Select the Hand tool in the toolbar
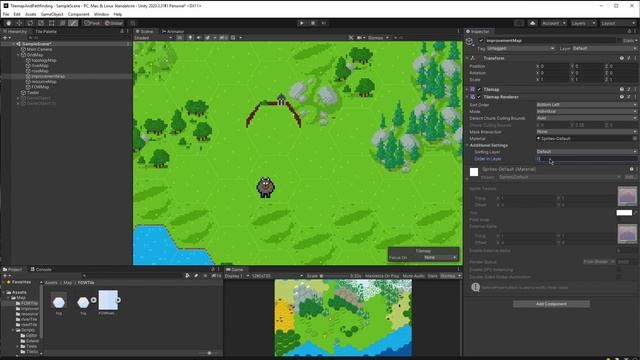The image size is (640, 360). 8,23
